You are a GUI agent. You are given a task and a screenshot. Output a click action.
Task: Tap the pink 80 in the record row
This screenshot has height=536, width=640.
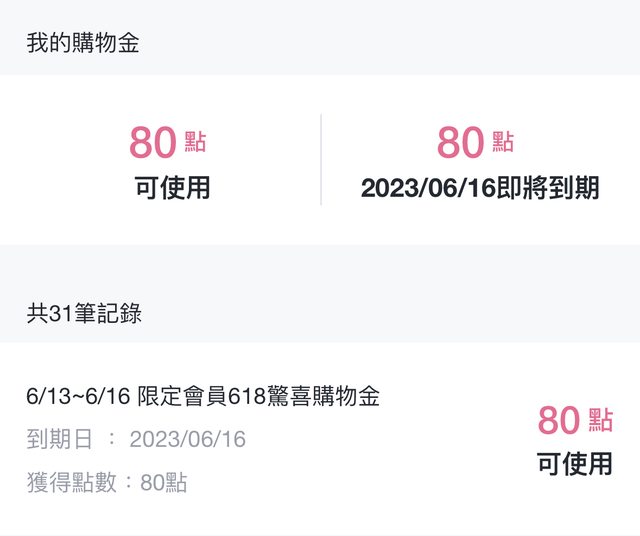[x=559, y=421]
